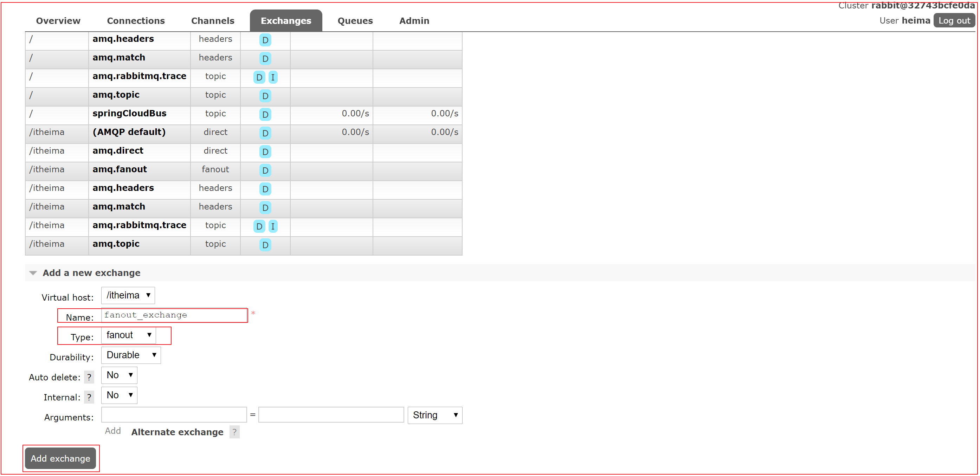
Task: Open the Auto delete help question mark
Action: click(x=89, y=377)
